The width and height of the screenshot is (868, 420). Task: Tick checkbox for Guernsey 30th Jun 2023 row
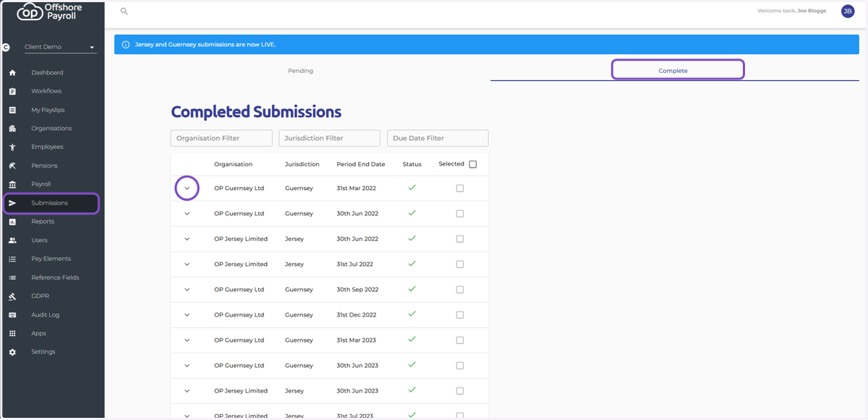point(459,366)
